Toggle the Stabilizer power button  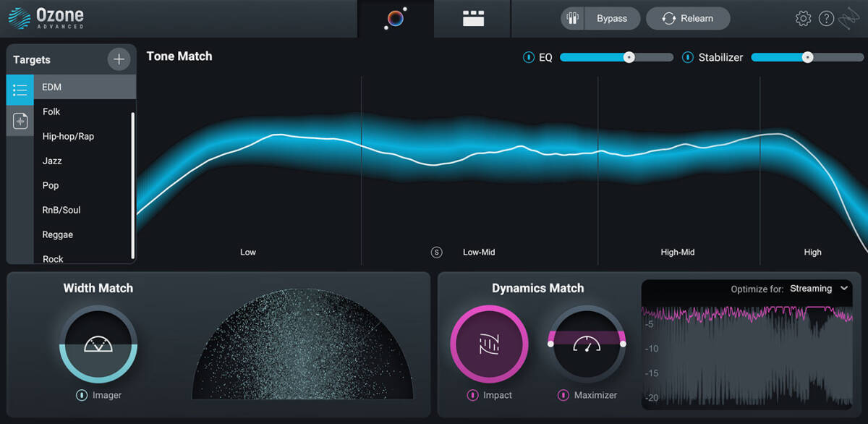[x=688, y=57]
